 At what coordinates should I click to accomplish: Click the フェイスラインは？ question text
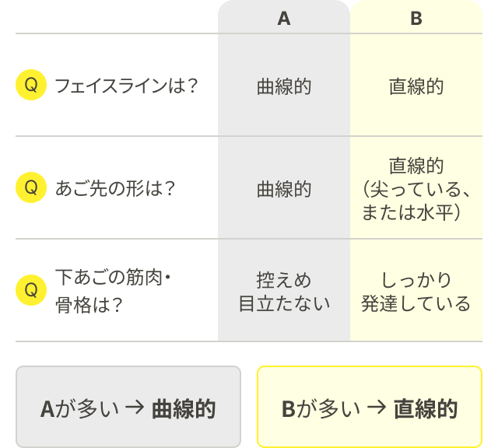click(126, 86)
